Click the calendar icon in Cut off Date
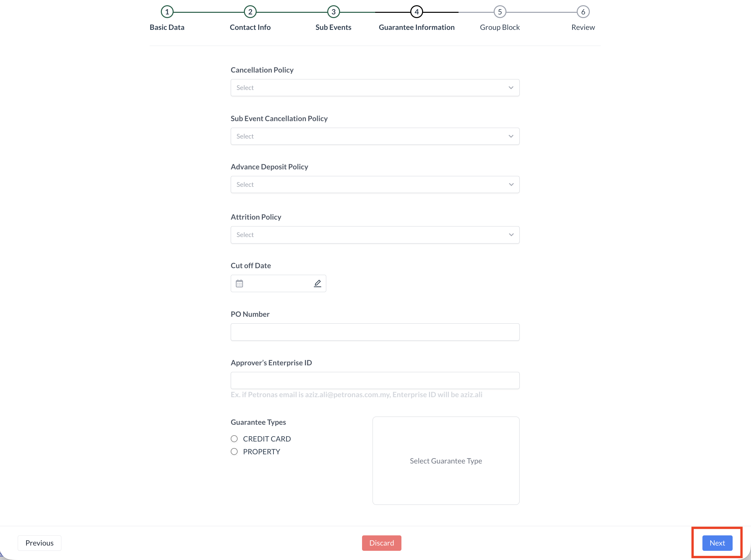Viewport: 751px width, 560px height. pos(239,283)
